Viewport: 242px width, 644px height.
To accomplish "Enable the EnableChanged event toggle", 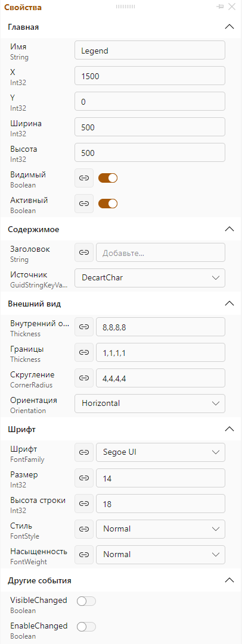I will click(86, 627).
